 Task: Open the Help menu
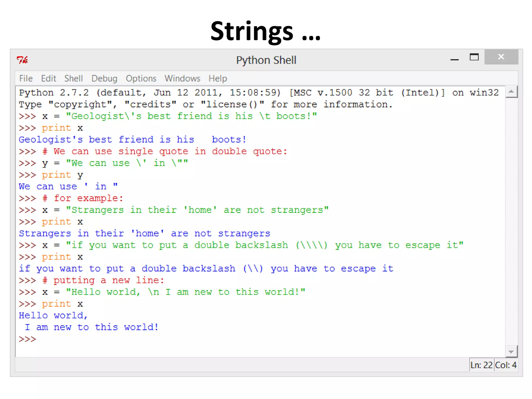[218, 78]
